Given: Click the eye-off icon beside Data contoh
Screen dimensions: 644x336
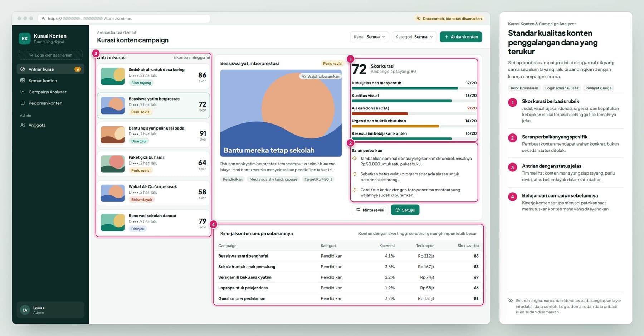Looking at the screenshot, I should [x=418, y=19].
